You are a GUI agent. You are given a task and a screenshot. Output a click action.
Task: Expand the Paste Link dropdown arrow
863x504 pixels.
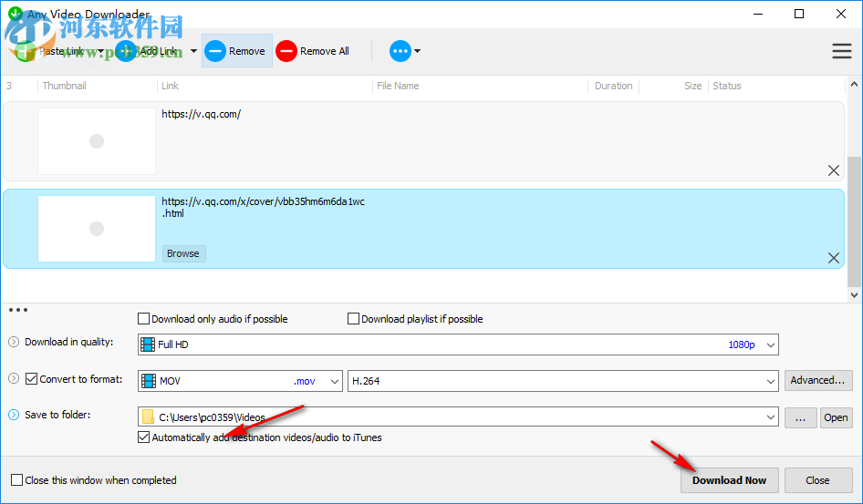(x=100, y=51)
